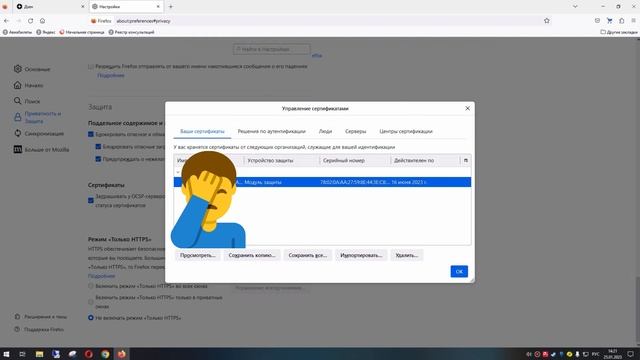Switch to Серверы tab

point(356,131)
